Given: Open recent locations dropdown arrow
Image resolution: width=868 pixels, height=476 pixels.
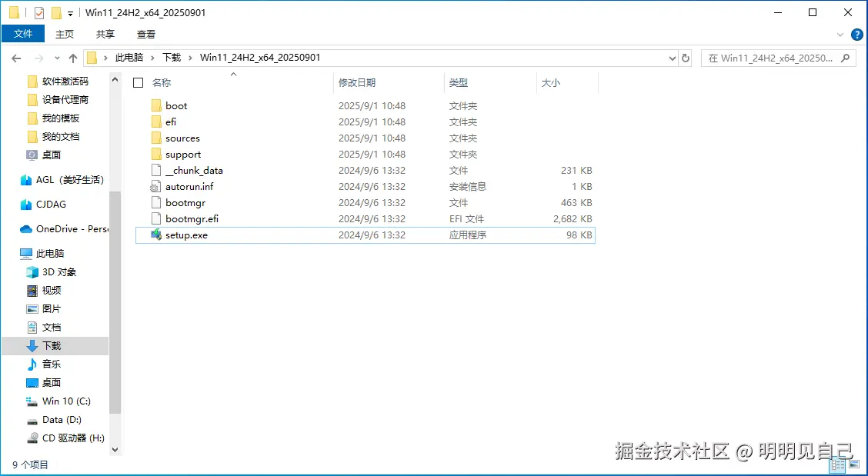Looking at the screenshot, I should [x=57, y=58].
